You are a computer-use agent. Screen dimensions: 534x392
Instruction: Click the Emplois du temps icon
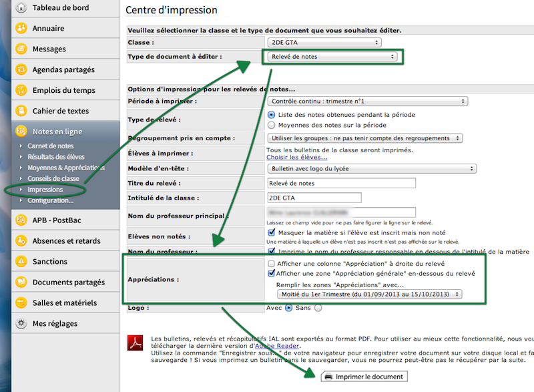(21, 90)
